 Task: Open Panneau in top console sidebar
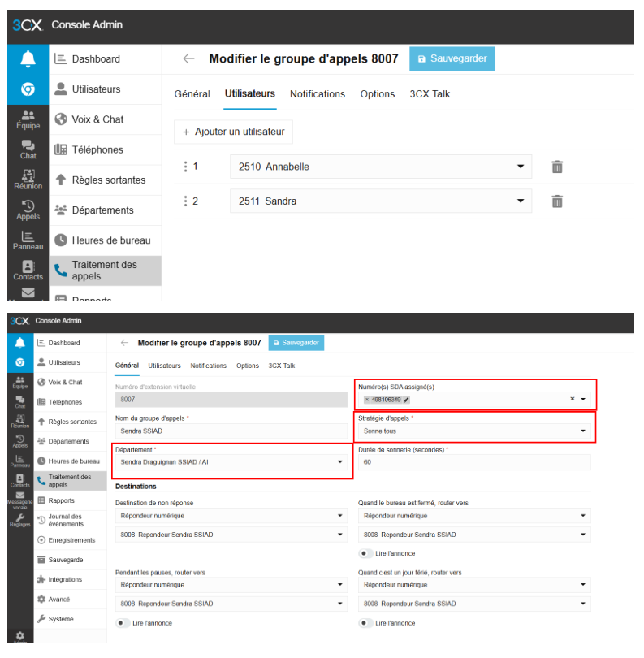tap(28, 240)
